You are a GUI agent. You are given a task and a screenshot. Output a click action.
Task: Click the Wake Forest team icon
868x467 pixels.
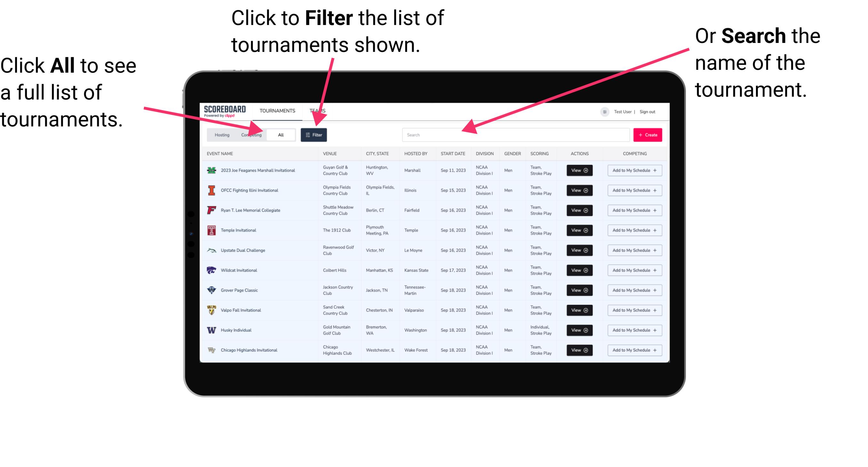tap(212, 350)
